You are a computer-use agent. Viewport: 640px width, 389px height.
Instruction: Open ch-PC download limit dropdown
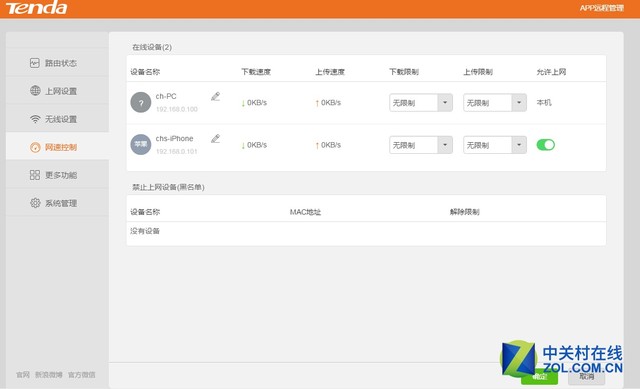click(421, 103)
